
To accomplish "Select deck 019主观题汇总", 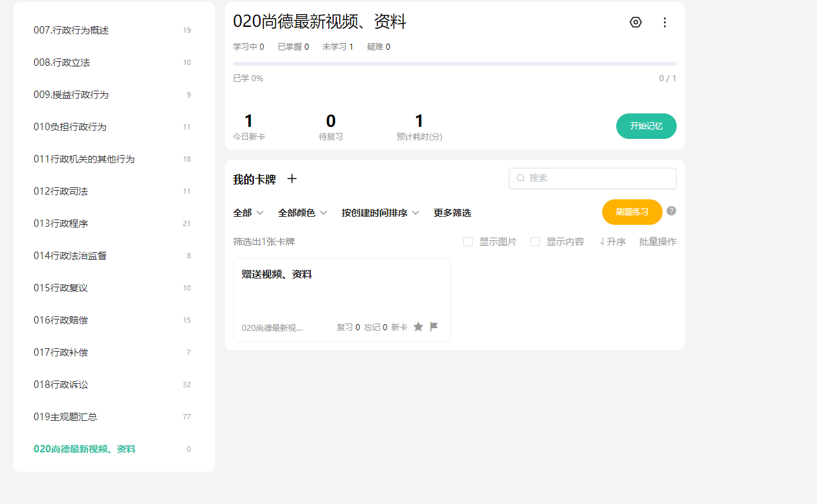I will (x=114, y=417).
